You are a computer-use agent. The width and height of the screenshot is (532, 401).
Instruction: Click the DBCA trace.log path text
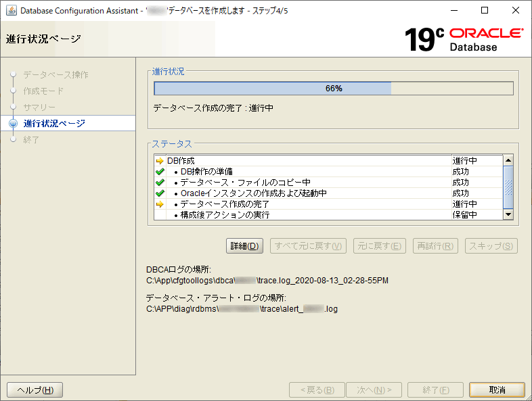(x=267, y=281)
